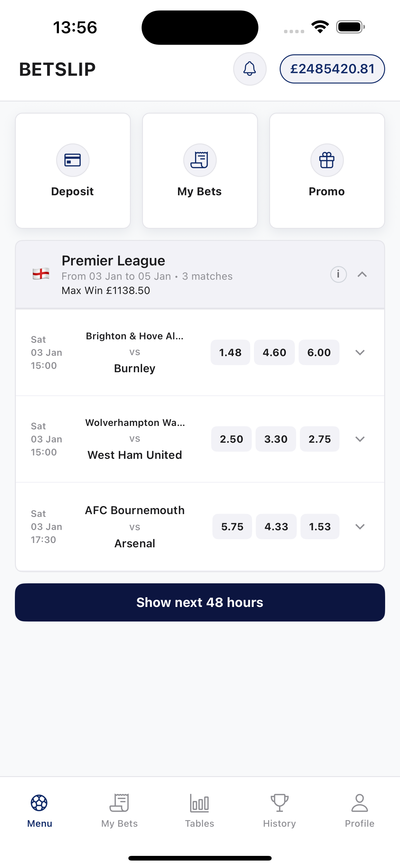Click the Show next 48 hours button
This screenshot has width=400, height=868.
click(x=200, y=602)
